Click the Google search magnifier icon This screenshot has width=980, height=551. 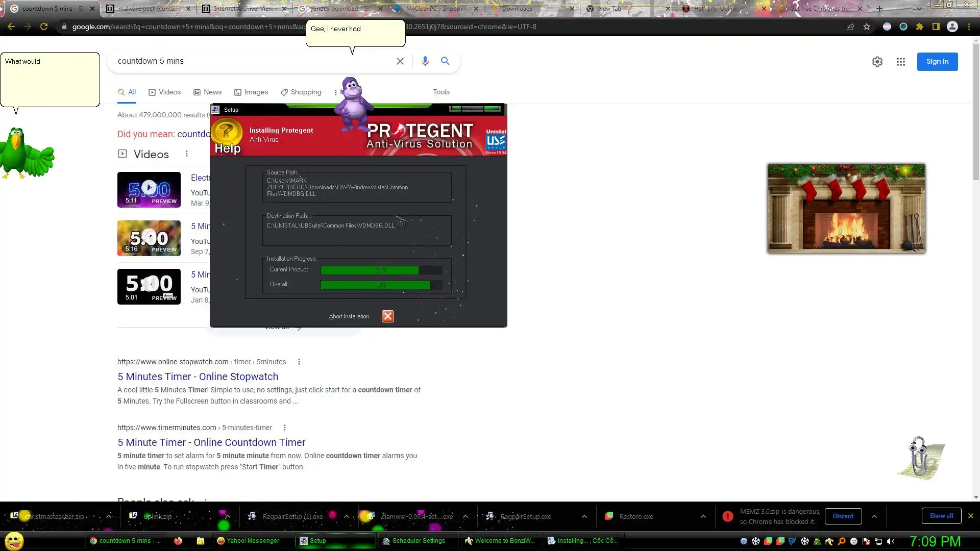pyautogui.click(x=445, y=61)
